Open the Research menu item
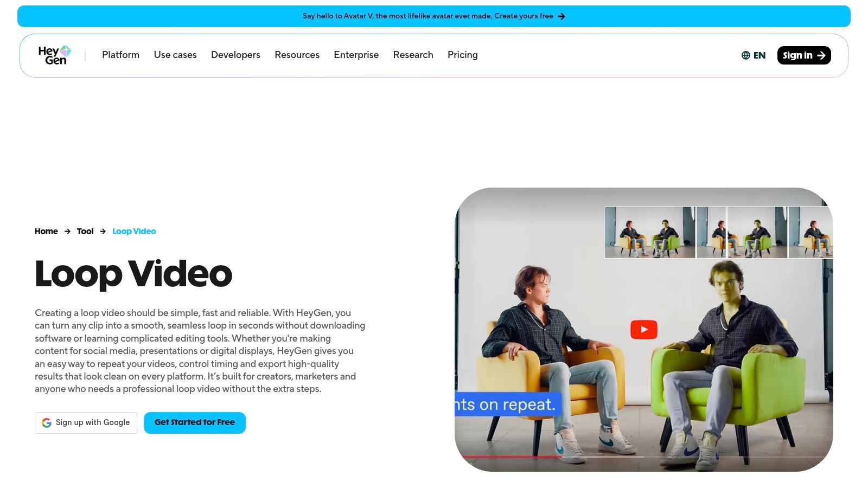The width and height of the screenshot is (868, 488). (413, 55)
